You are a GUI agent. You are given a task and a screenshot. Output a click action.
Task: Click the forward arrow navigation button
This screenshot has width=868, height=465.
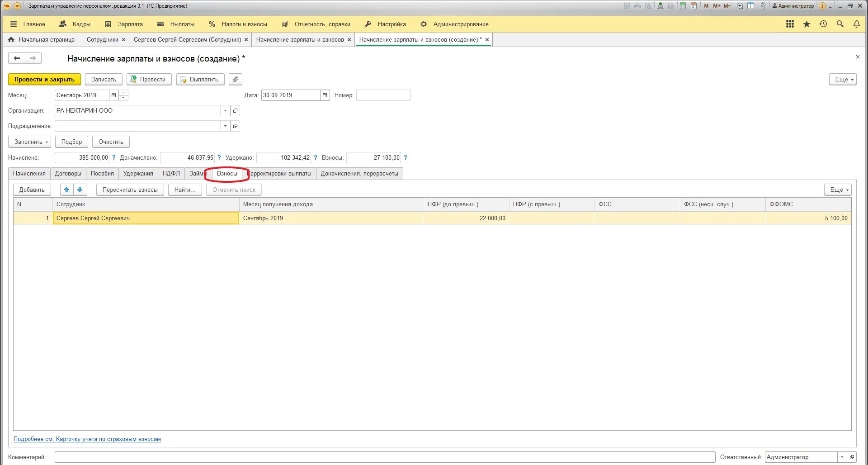pyautogui.click(x=33, y=58)
